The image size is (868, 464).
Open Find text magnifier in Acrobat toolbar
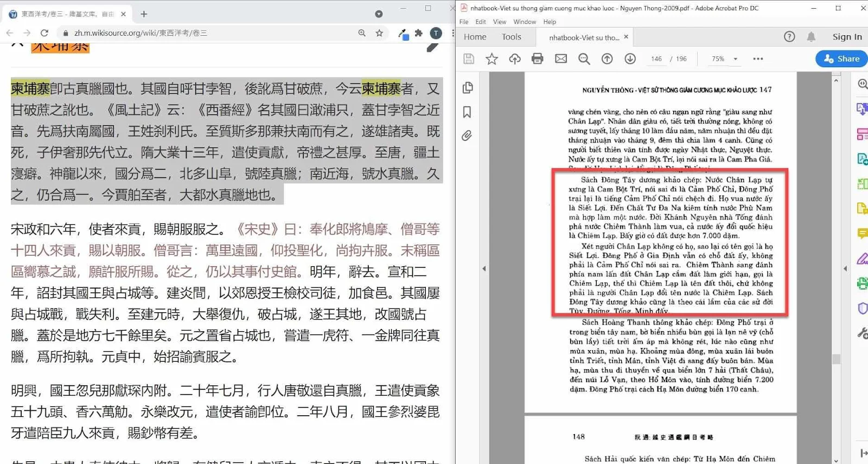pyautogui.click(x=584, y=59)
